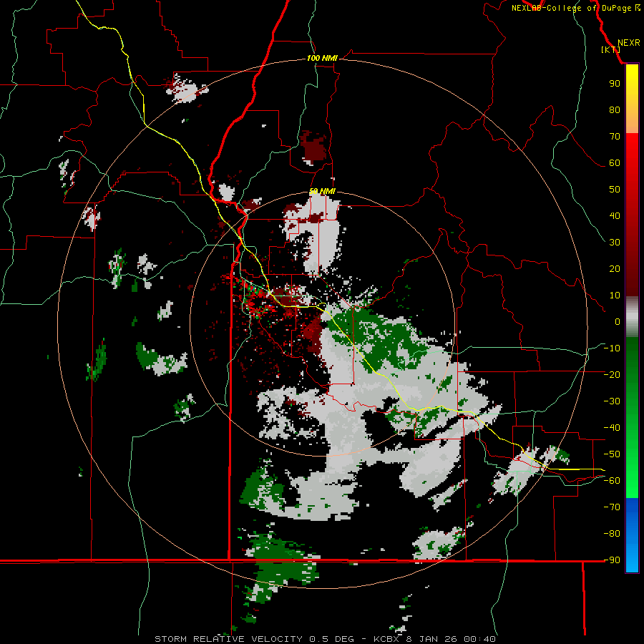Click the 80 value on velocity legend
644x644 pixels.
click(x=615, y=110)
